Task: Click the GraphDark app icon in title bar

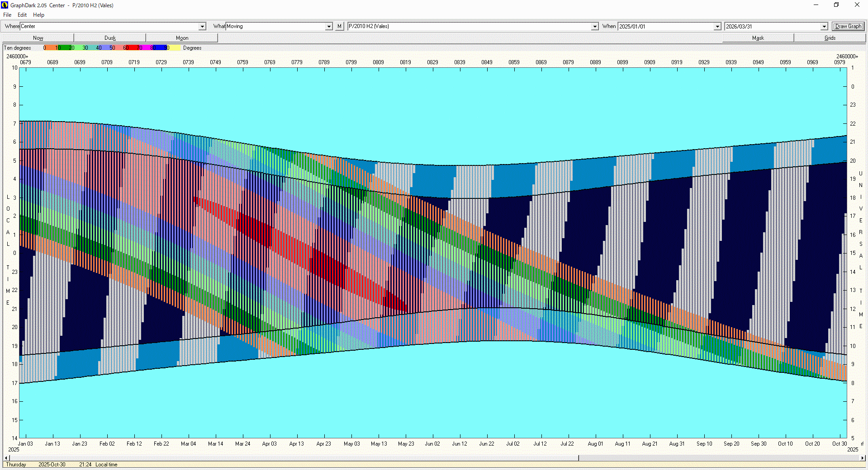Action: coord(5,5)
